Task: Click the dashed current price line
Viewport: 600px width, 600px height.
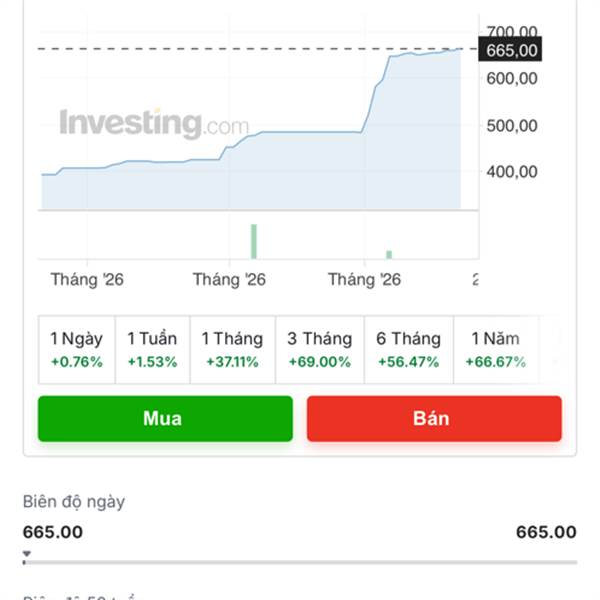Action: click(x=258, y=49)
